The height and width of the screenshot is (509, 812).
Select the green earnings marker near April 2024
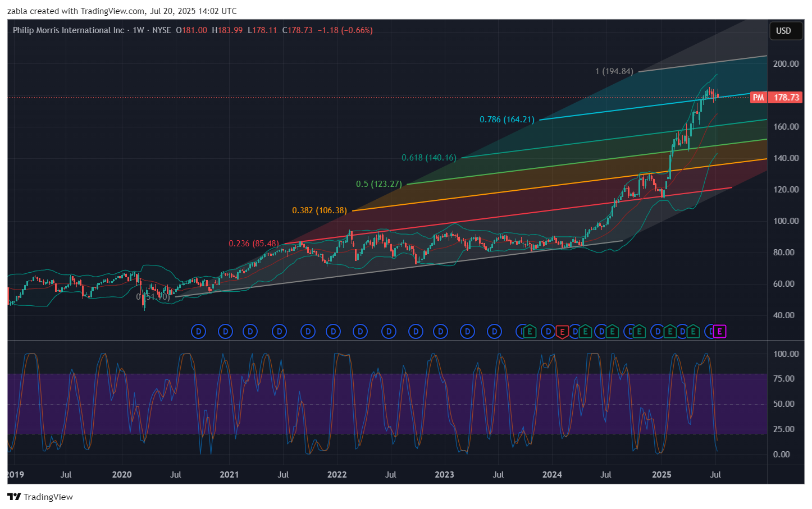[585, 331]
